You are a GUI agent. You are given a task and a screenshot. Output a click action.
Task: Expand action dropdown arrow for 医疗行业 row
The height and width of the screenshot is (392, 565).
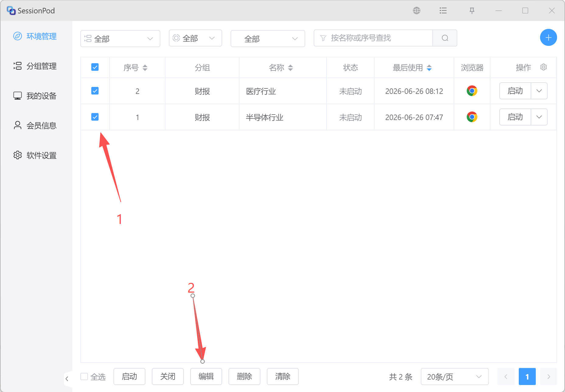[x=539, y=91]
